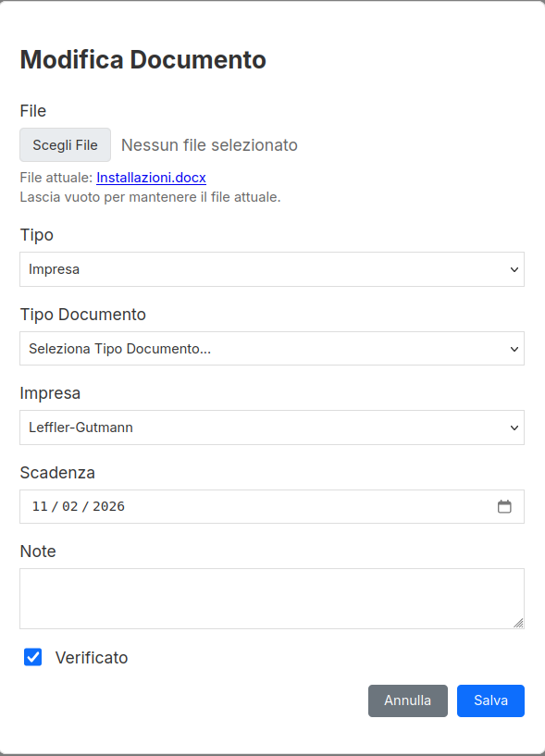The height and width of the screenshot is (756, 545).
Task: Click the chevron on the Impresa dropdown
Action: pos(514,428)
